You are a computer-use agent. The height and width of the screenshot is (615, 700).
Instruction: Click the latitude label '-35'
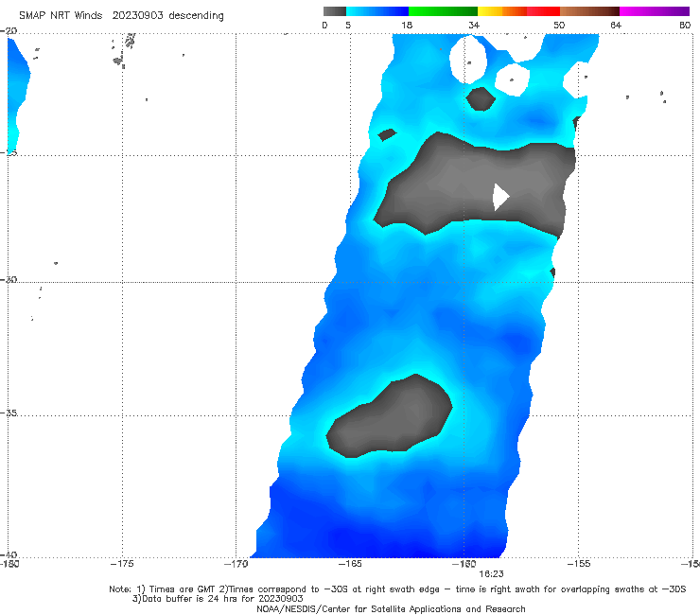click(9, 413)
